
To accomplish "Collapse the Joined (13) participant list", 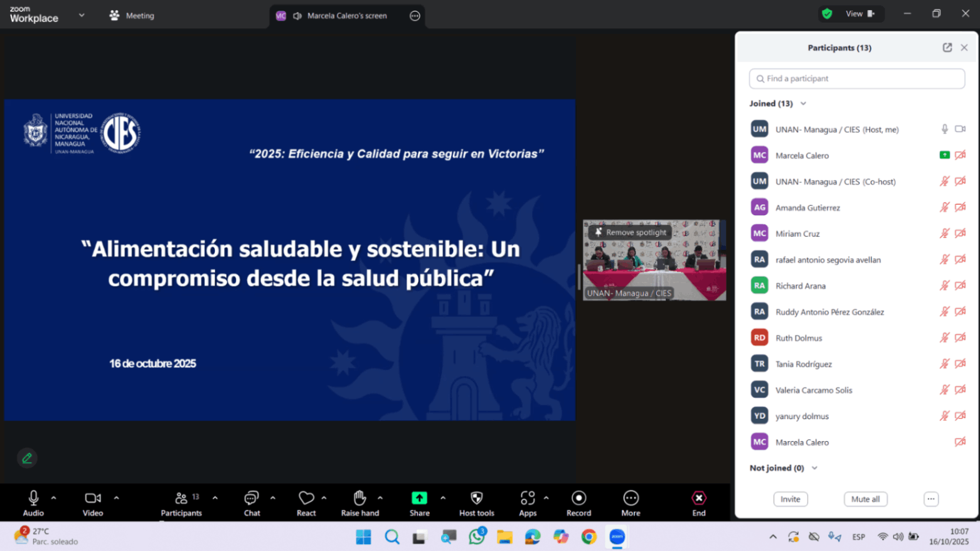I will coord(803,104).
